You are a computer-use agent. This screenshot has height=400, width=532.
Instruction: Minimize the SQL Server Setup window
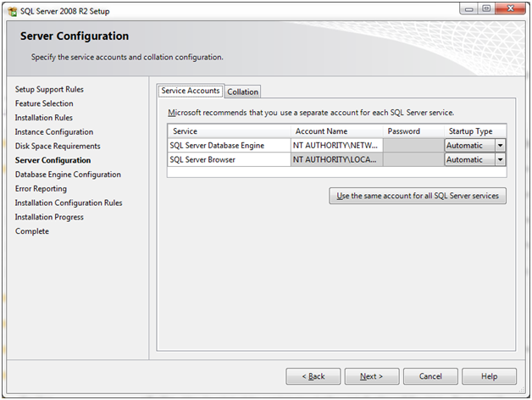[469, 8]
